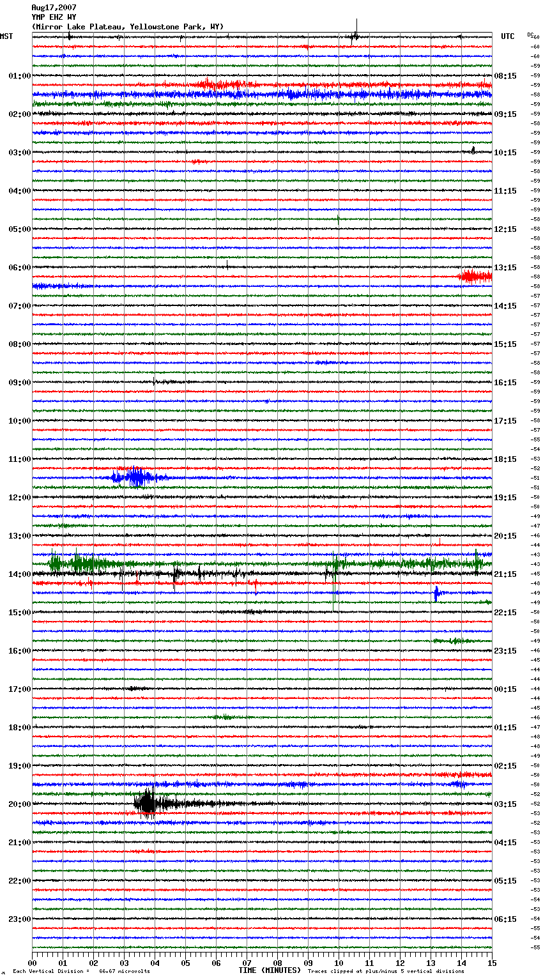543x980 pixels.
Task: Select the 09:00 MST row label
Action: click(19, 383)
